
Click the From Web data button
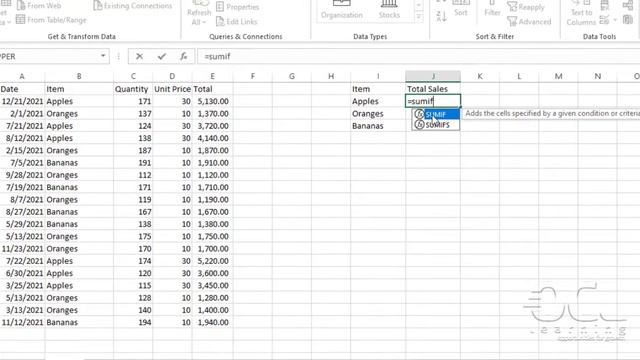38,6
